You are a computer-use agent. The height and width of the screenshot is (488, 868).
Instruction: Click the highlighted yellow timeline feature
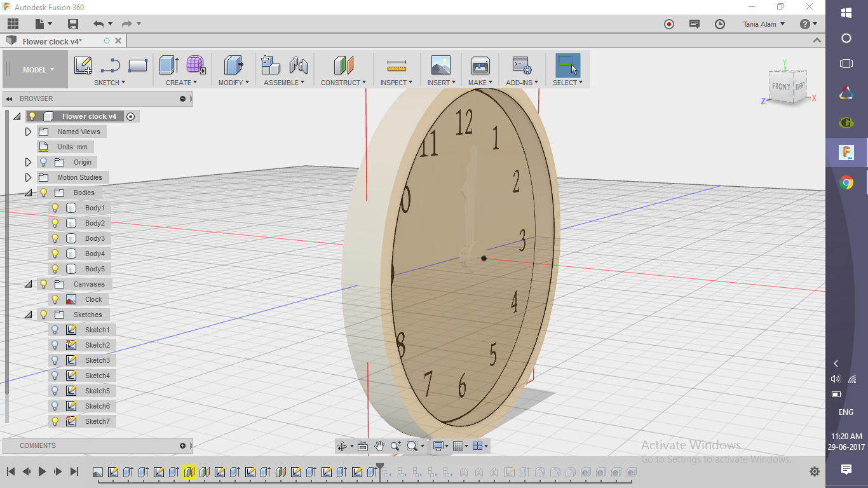coord(189,472)
